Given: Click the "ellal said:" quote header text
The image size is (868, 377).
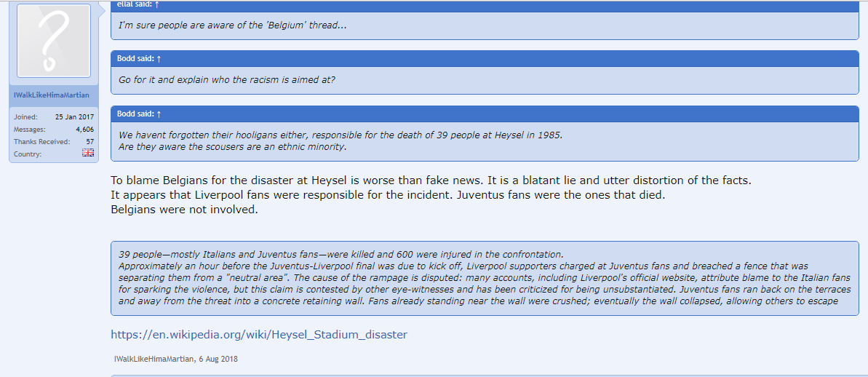Looking at the screenshot, I should click(x=134, y=4).
